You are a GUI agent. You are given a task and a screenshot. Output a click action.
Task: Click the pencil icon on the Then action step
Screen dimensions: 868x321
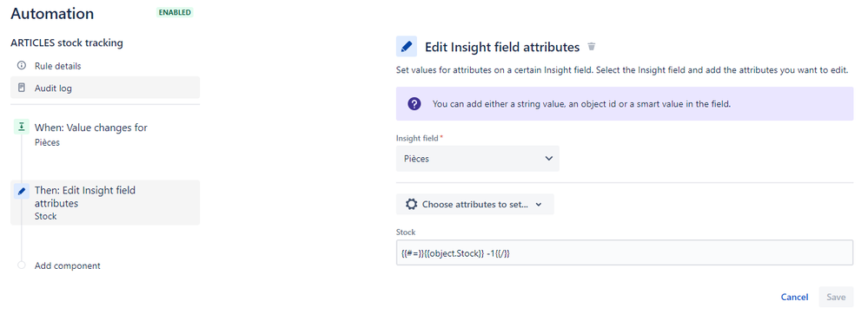click(21, 191)
